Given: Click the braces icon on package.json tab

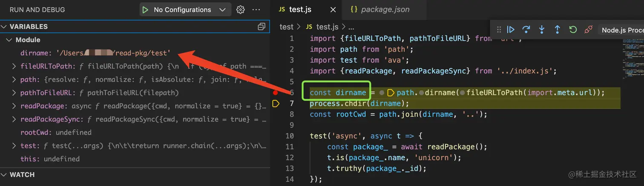Looking at the screenshot, I should (x=354, y=9).
